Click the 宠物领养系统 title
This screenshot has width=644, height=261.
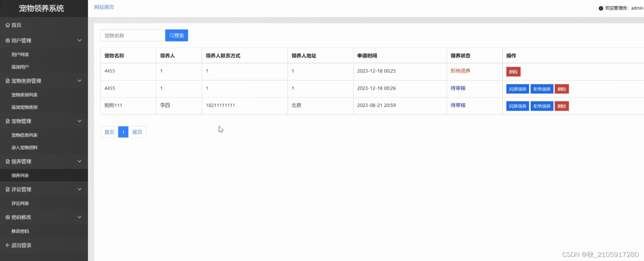pyautogui.click(x=41, y=8)
